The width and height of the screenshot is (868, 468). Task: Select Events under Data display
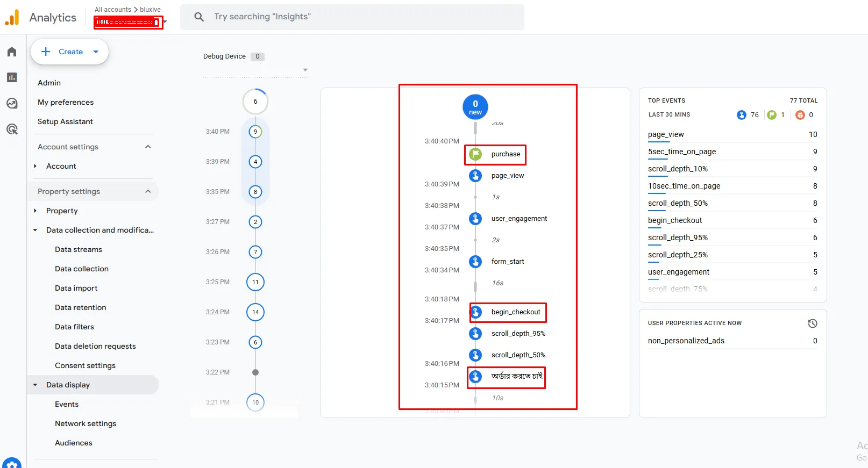pos(67,404)
